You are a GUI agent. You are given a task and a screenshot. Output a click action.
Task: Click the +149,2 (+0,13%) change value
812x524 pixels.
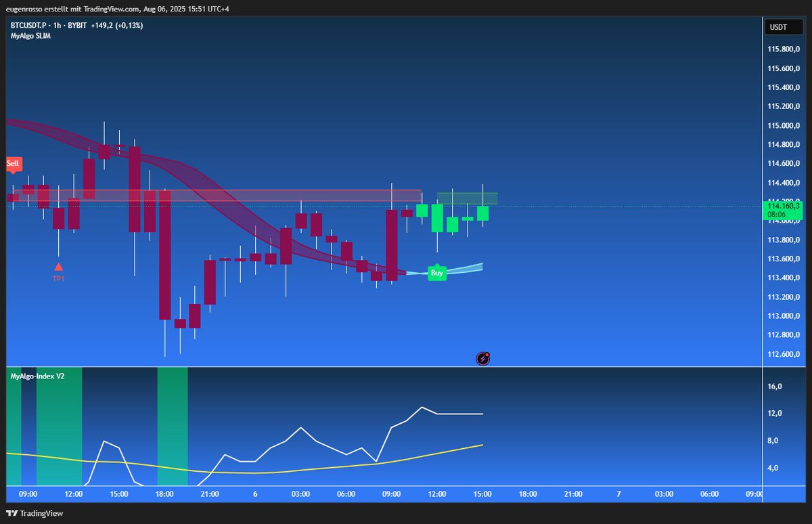point(116,25)
